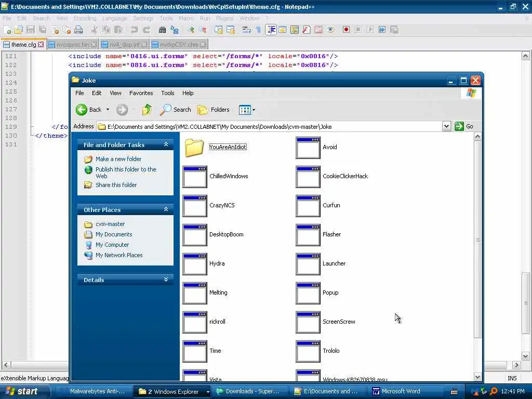Select the YouAreAnIdiot folder

click(194, 147)
